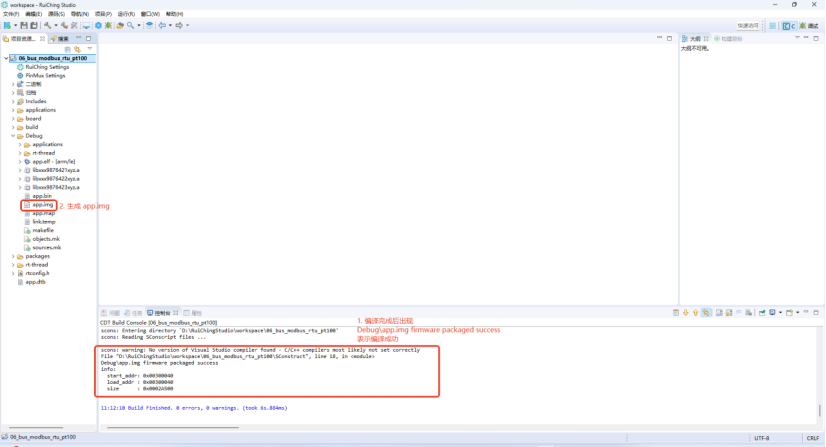Click the search magnifier toolbar icon
The image size is (826, 447).
(x=130, y=25)
